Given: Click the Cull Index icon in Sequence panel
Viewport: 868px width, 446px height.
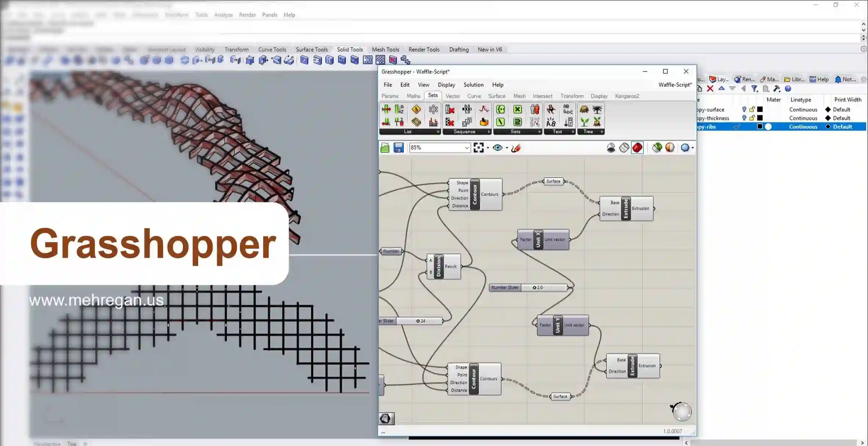Looking at the screenshot, I should click(x=450, y=109).
